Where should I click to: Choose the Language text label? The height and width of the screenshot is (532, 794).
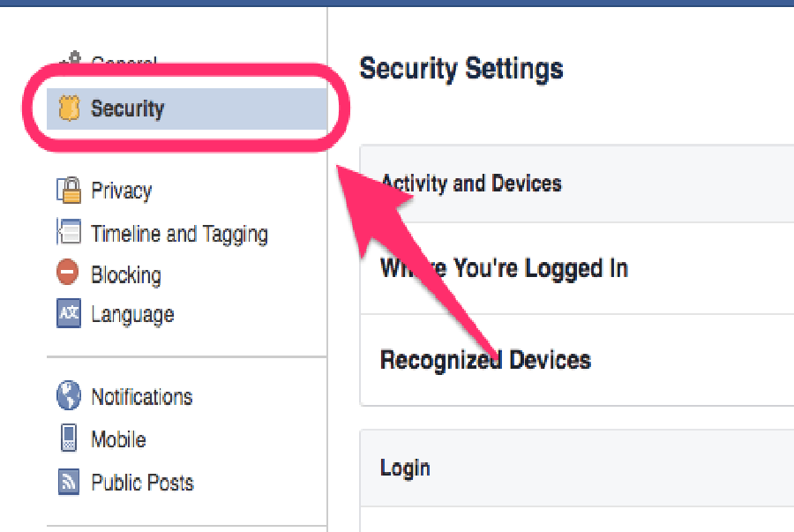tap(132, 315)
